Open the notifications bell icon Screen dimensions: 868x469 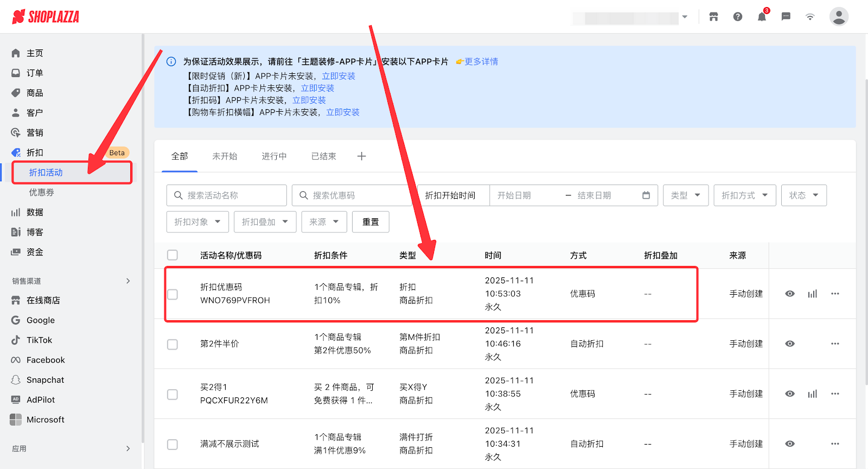(762, 17)
